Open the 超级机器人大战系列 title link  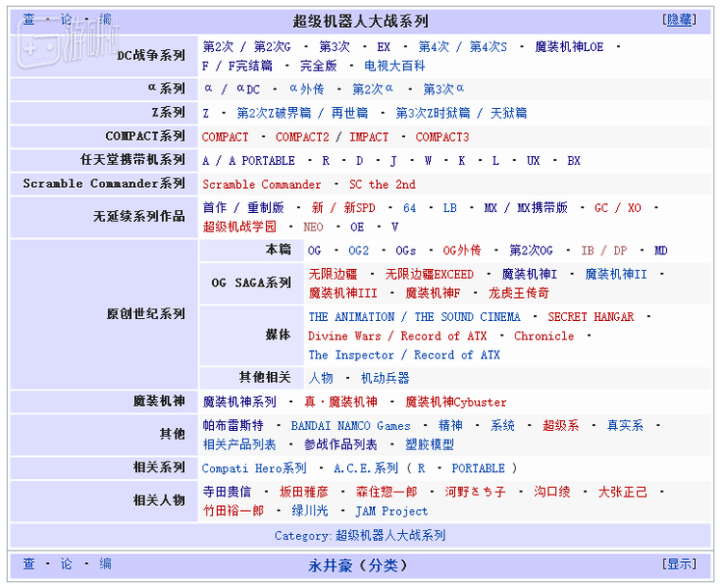[361, 21]
